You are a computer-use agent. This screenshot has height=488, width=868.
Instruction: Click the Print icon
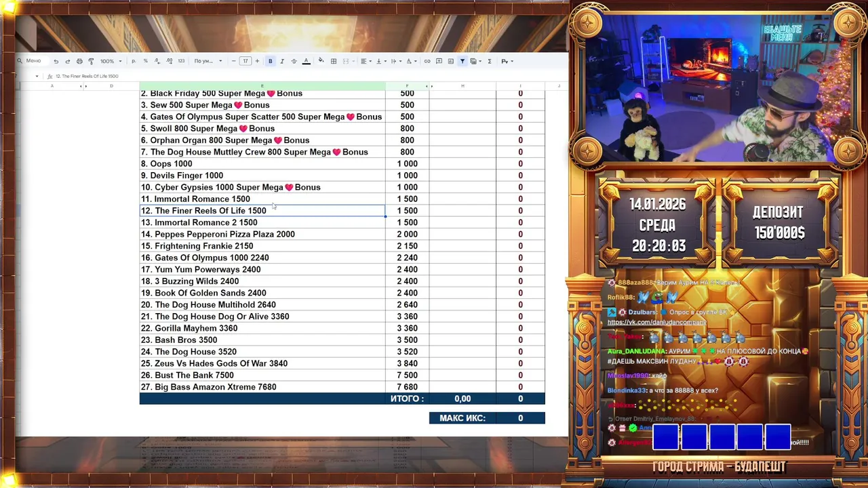point(79,61)
